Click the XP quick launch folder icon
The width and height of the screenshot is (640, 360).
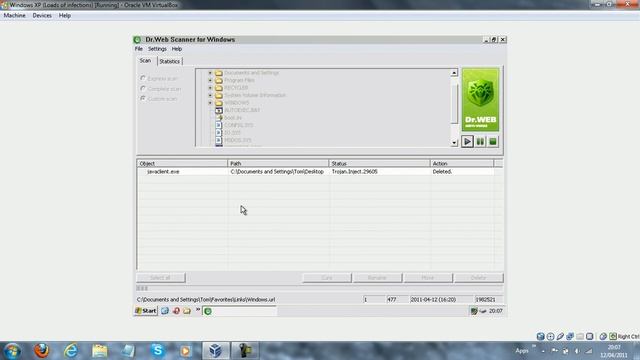[187, 311]
